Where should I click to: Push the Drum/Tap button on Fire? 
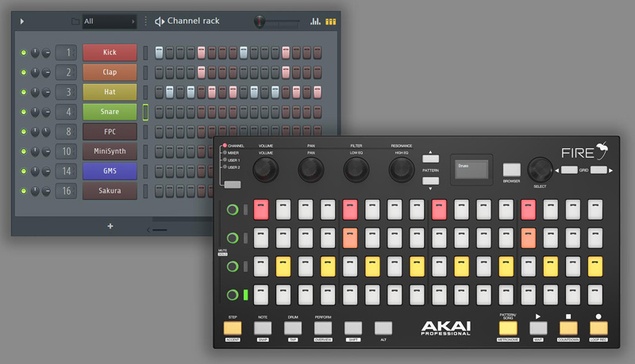(293, 328)
